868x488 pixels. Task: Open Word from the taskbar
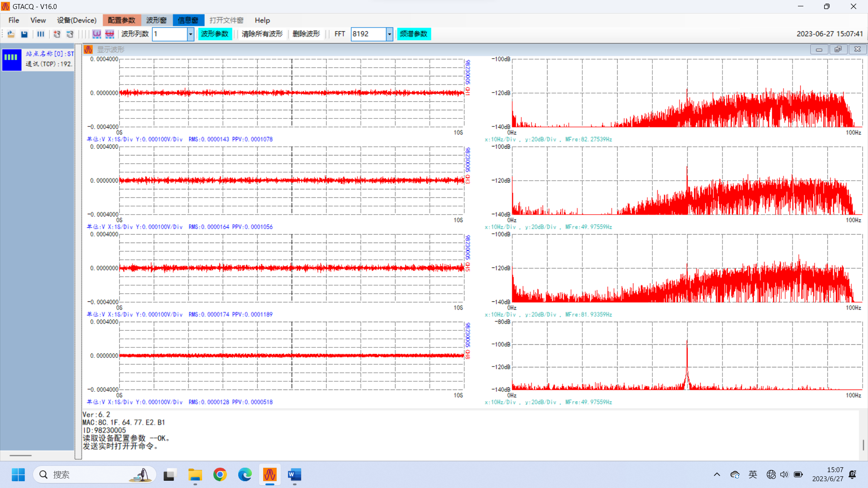tap(294, 474)
